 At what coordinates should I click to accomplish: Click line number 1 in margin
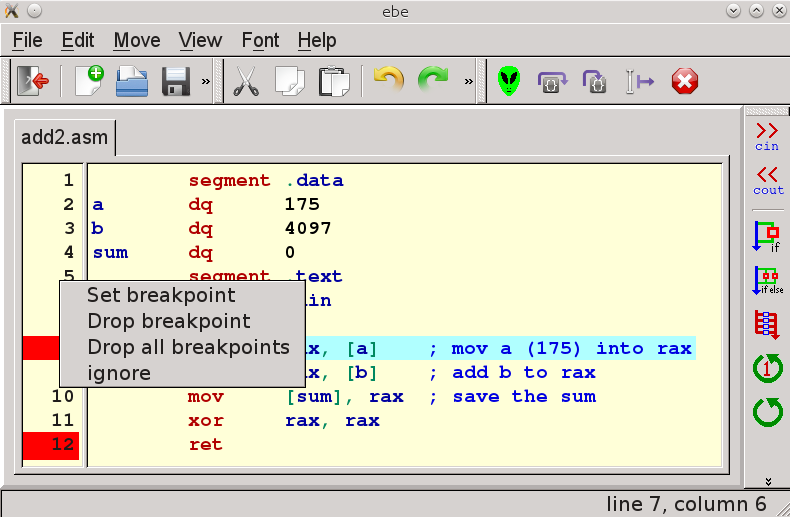point(69,180)
